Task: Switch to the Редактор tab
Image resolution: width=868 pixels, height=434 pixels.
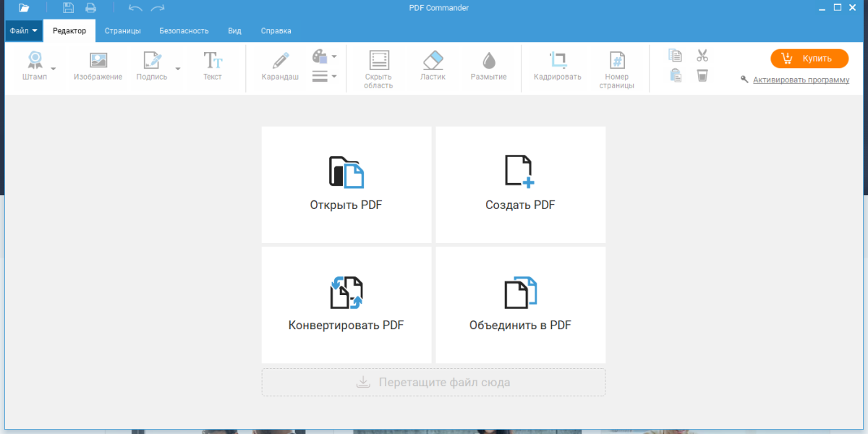Action: [x=69, y=31]
